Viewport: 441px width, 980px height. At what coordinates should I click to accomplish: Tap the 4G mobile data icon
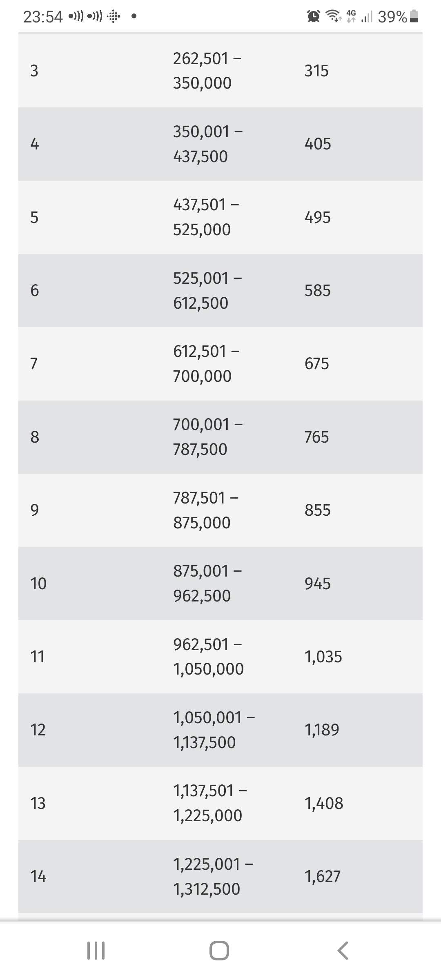click(351, 16)
